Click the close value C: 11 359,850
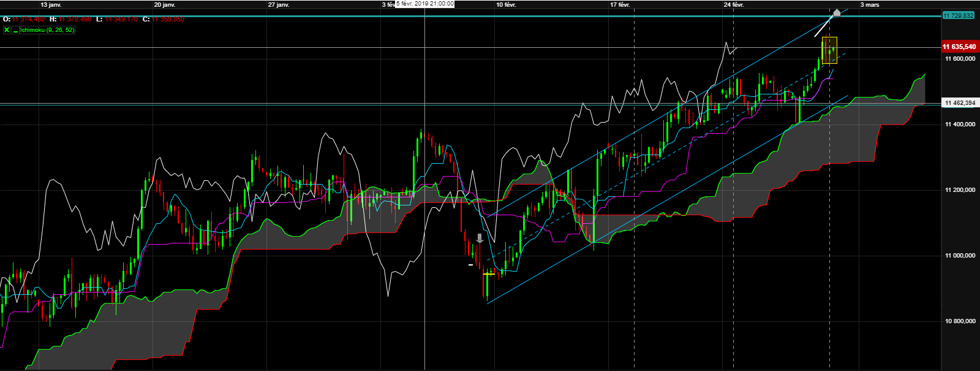 [x=164, y=19]
